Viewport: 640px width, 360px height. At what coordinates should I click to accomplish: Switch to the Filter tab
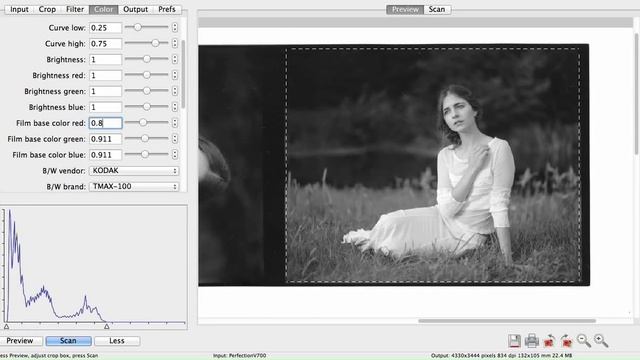tap(75, 9)
